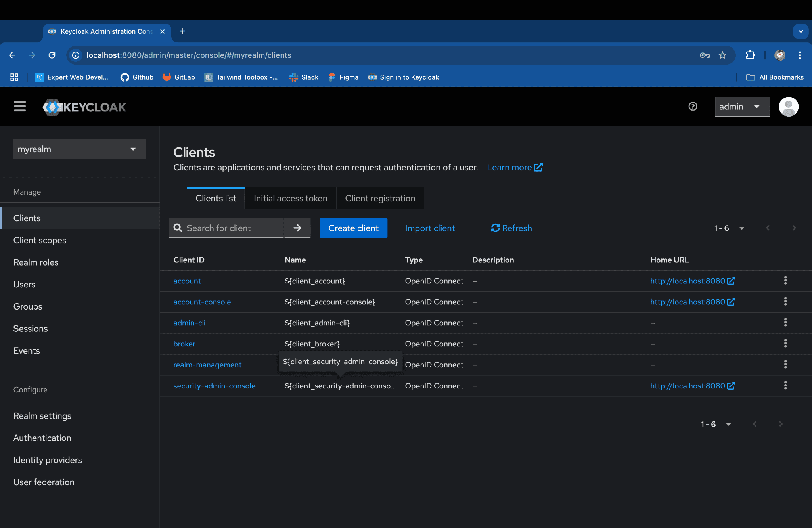
Task: Open kebab menu for broker client
Action: click(785, 344)
